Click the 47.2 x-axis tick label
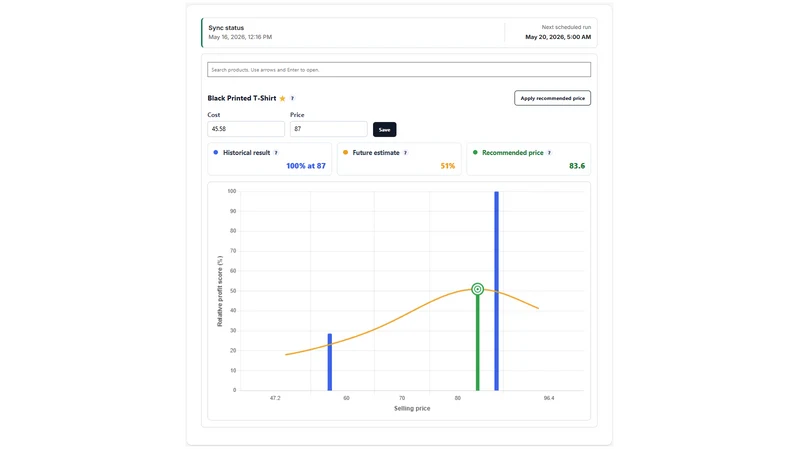This screenshot has width=800, height=450. (275, 398)
